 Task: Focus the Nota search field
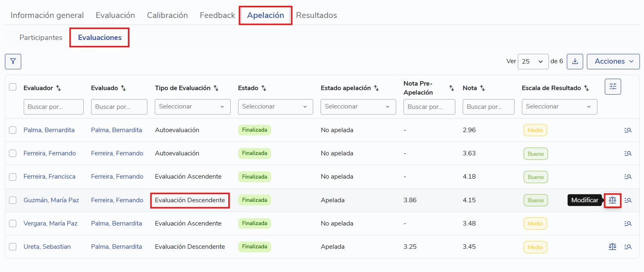(488, 107)
